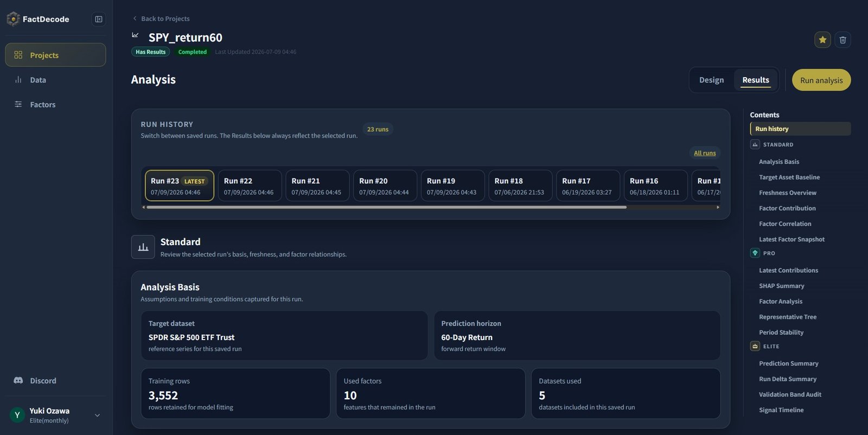
Task: Click the Back to Projects chevron
Action: point(135,18)
